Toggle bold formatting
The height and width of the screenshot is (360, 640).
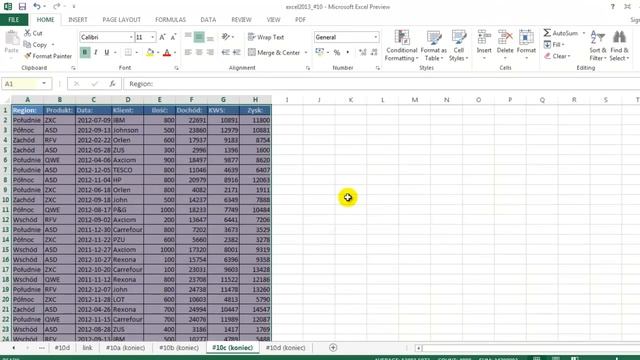[85, 52]
